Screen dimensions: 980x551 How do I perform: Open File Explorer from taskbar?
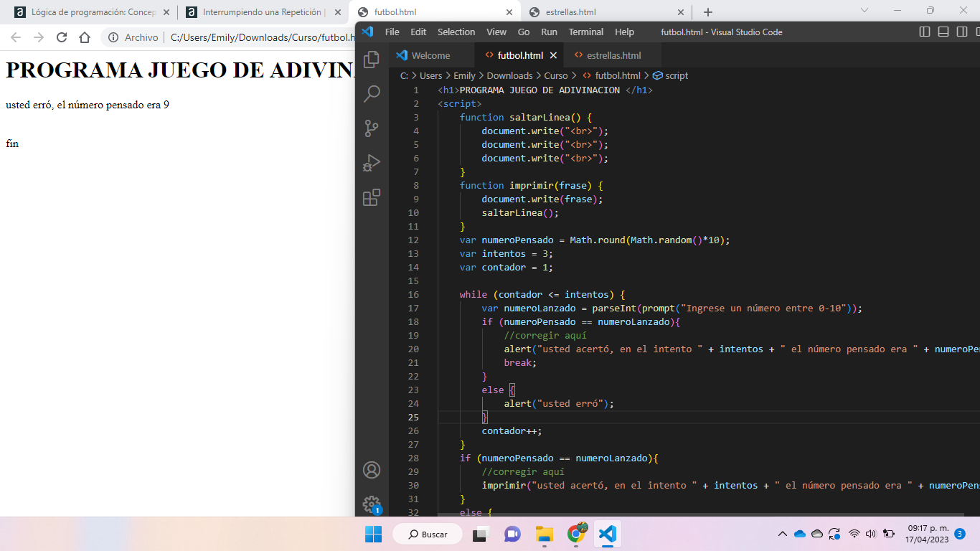pyautogui.click(x=545, y=534)
